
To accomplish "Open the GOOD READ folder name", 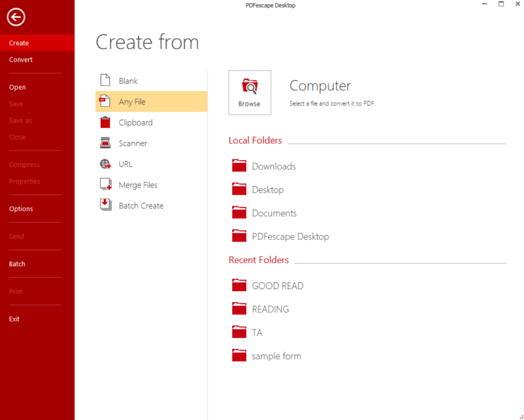I will click(x=278, y=286).
